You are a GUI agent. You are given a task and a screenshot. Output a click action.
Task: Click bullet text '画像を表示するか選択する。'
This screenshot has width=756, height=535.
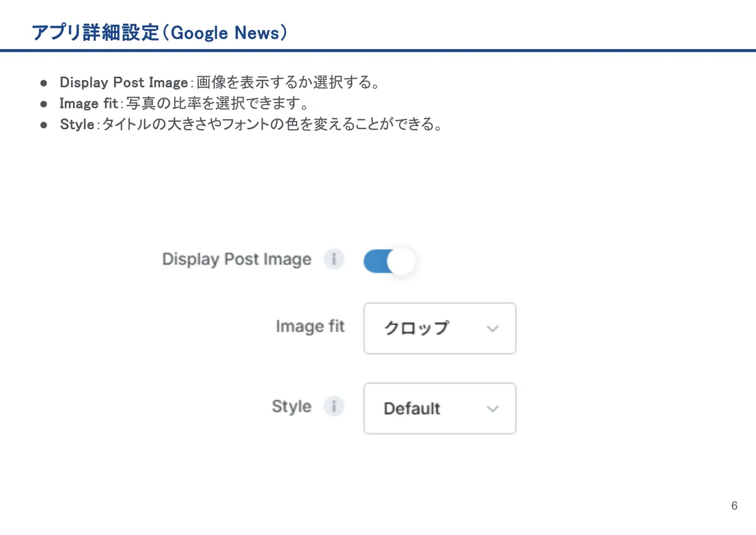pyautogui.click(x=288, y=83)
